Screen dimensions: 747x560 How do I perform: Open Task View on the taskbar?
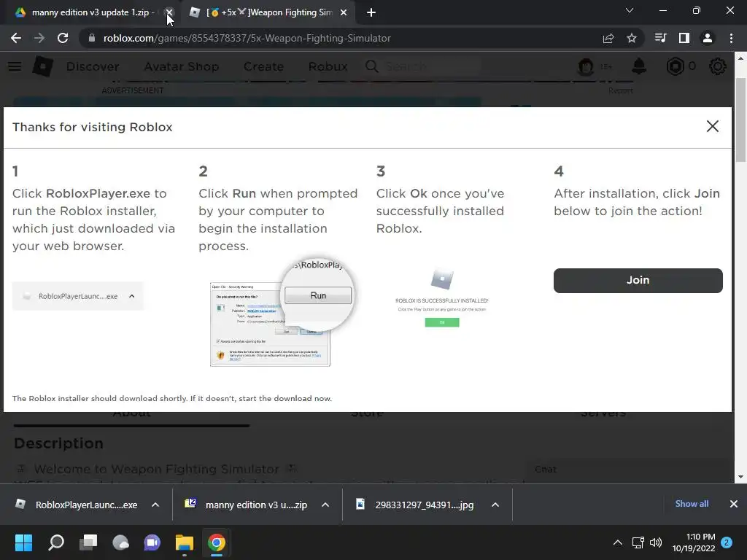coord(88,542)
